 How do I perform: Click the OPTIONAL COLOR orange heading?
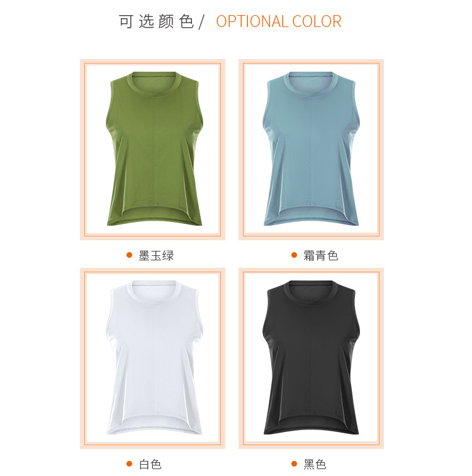coord(279,21)
